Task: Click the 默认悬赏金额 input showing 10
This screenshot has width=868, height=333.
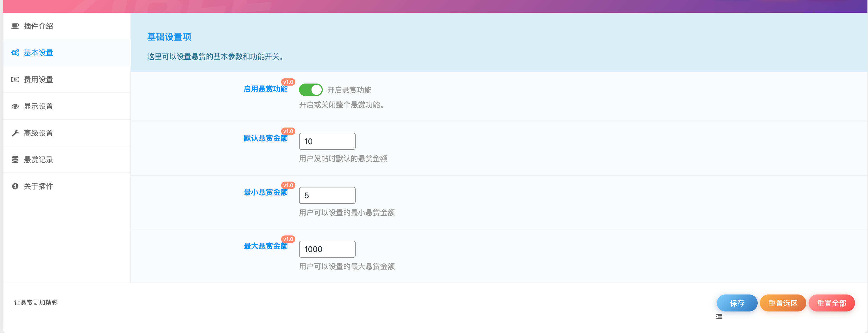Action: (x=327, y=141)
